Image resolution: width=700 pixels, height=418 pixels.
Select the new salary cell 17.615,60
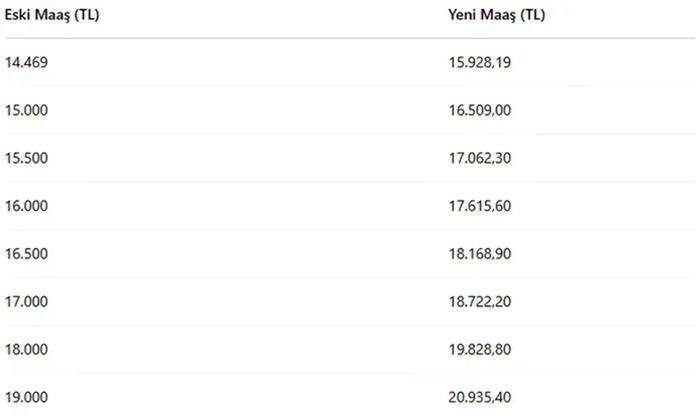(x=479, y=205)
